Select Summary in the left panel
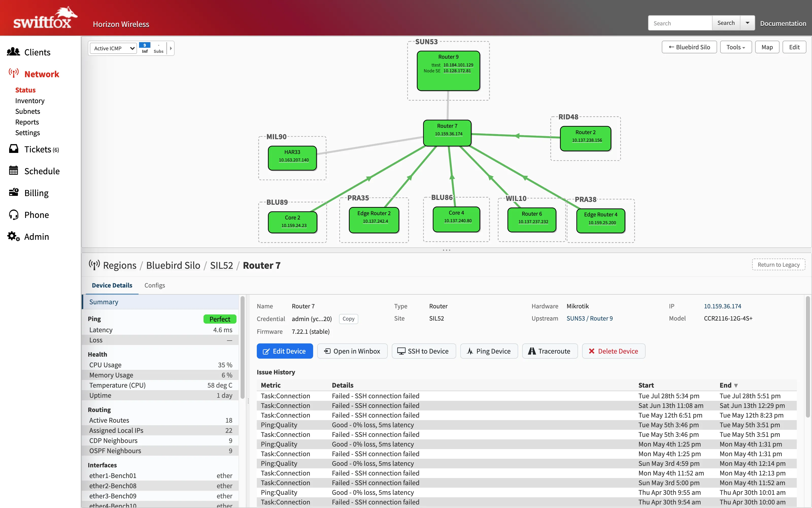The height and width of the screenshot is (508, 812). pos(160,302)
